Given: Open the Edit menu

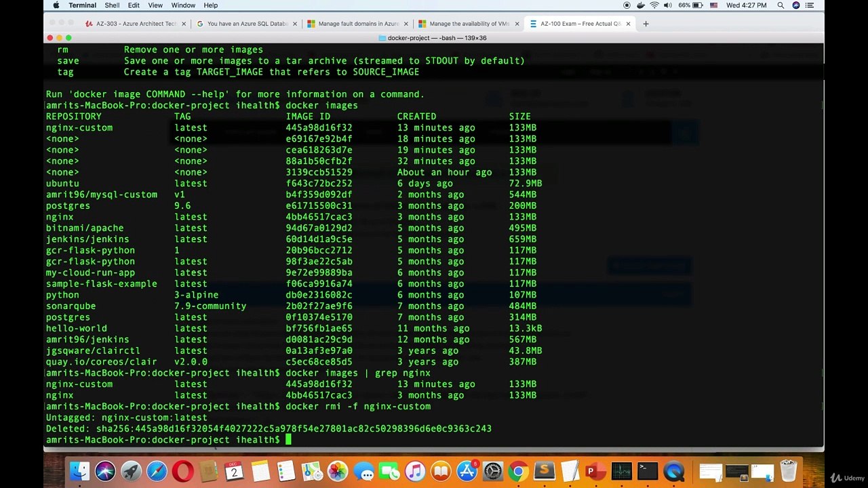Looking at the screenshot, I should tap(134, 5).
